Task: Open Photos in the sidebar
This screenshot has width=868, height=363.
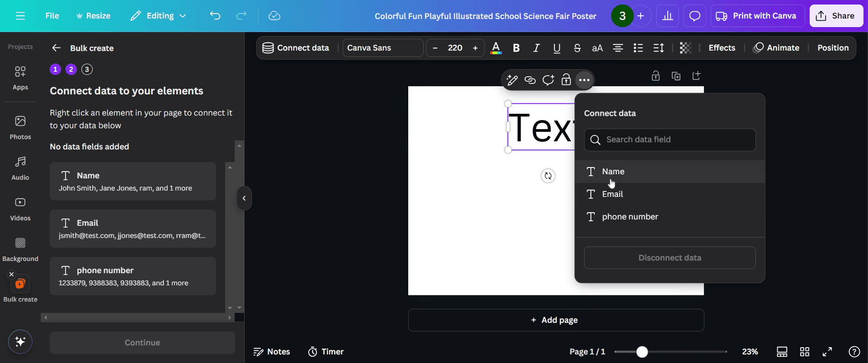Action: pyautogui.click(x=20, y=127)
